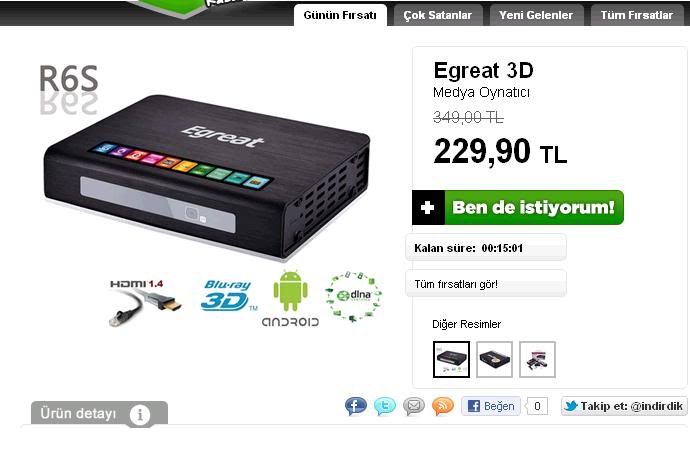Follow @indirdik with Takip et button
The height and width of the screenshot is (472, 690).
pos(624,406)
